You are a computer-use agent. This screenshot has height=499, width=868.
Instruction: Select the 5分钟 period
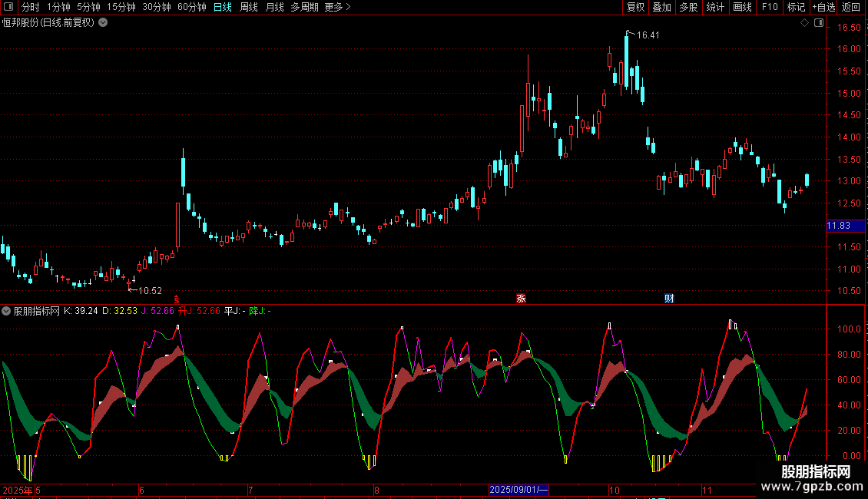point(88,7)
